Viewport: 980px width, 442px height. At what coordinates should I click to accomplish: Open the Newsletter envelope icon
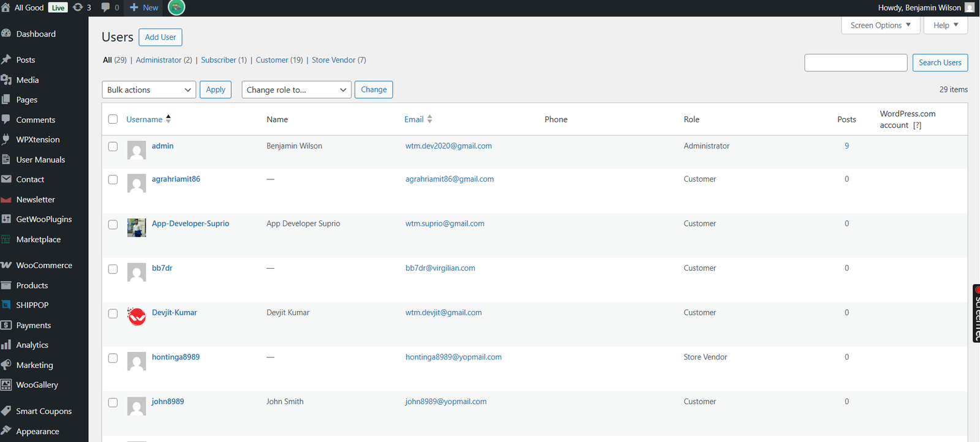click(6, 200)
